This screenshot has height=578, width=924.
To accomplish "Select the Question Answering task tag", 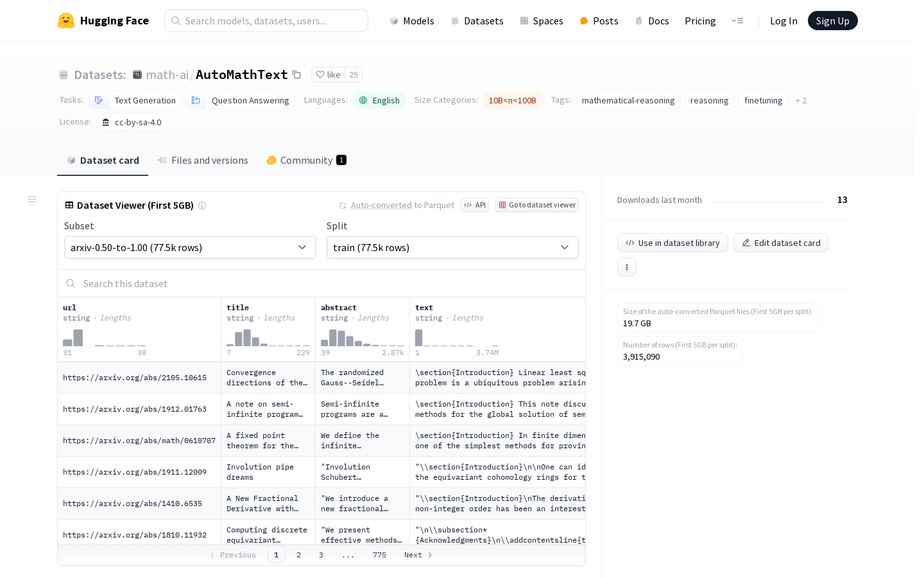I will (x=241, y=100).
